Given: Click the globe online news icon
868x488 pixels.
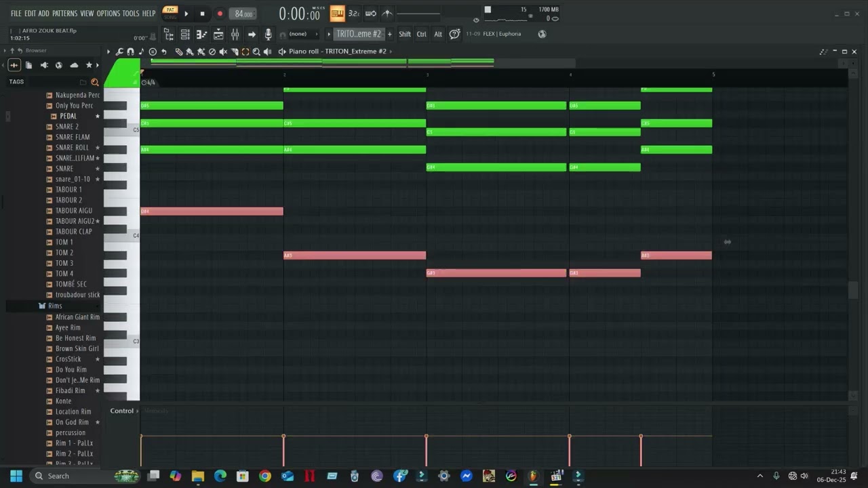Looking at the screenshot, I should click(x=542, y=34).
